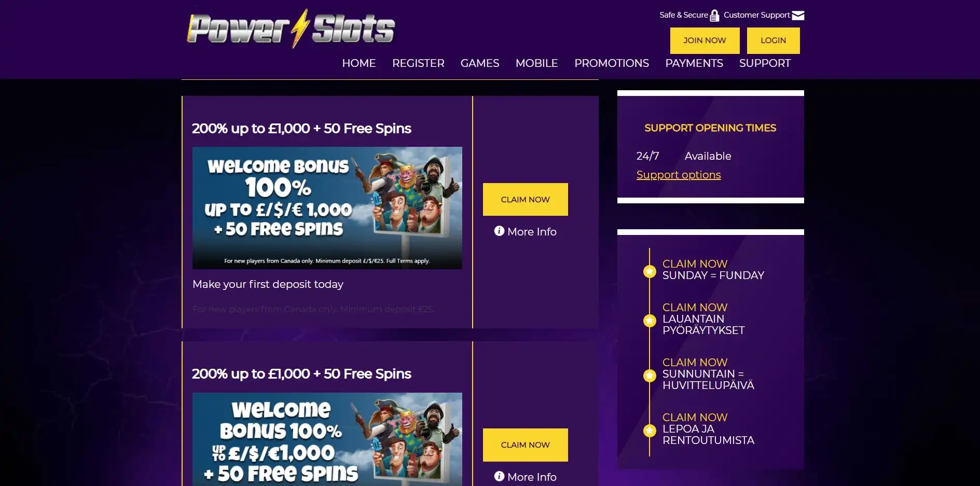This screenshot has width=980, height=486.
Task: Open the MOBILE navigation link
Action: (x=537, y=63)
